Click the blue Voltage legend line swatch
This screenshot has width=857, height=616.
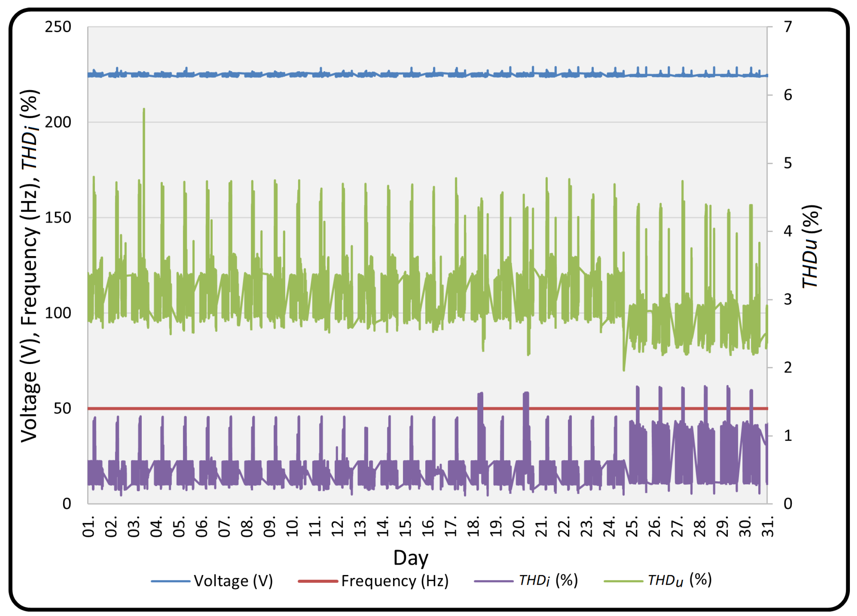[x=171, y=581]
